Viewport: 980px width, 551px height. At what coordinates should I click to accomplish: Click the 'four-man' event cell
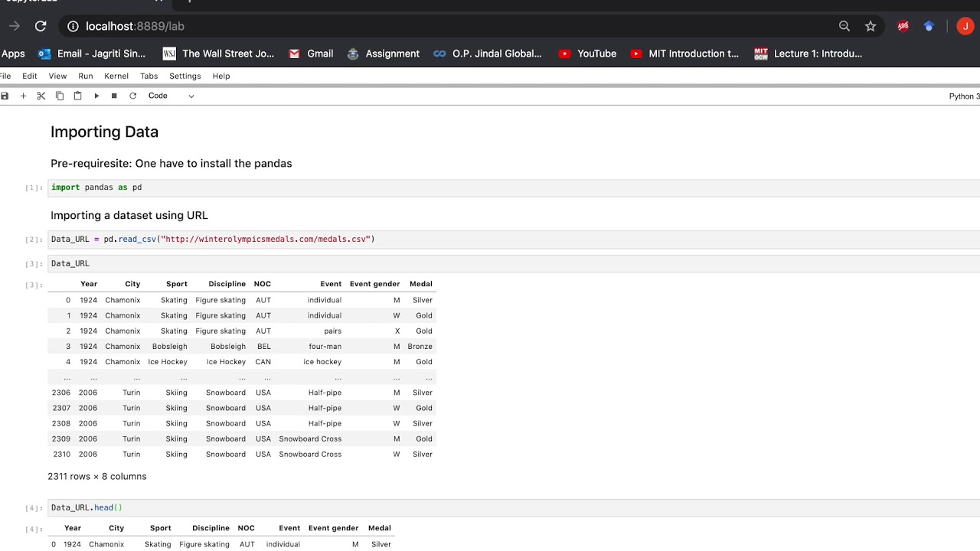tap(325, 347)
